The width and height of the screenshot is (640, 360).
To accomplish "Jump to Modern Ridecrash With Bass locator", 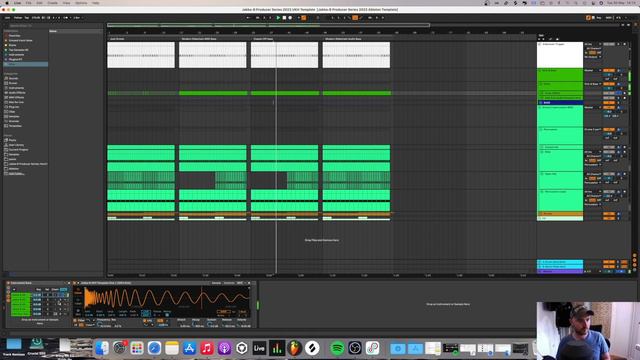I will tap(199, 39).
